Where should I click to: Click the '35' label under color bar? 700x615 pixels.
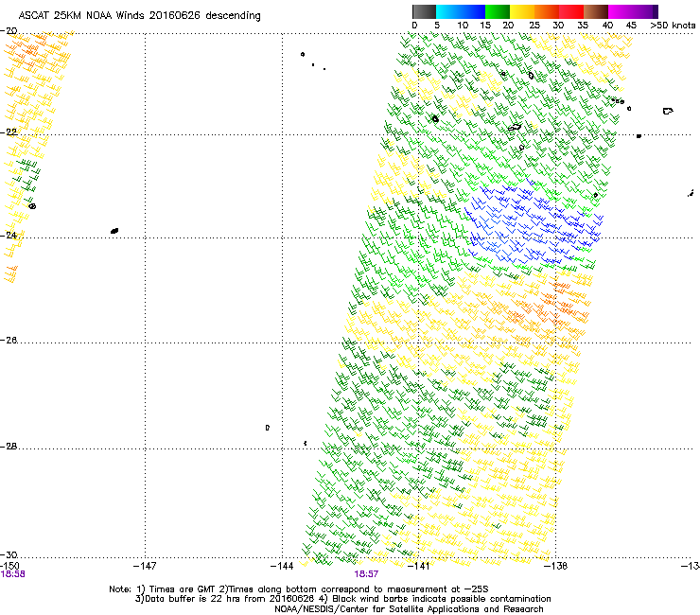pos(583,26)
